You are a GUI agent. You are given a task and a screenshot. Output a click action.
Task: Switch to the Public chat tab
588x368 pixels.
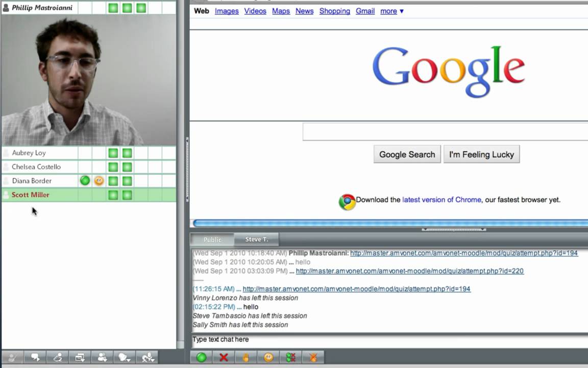pyautogui.click(x=212, y=240)
